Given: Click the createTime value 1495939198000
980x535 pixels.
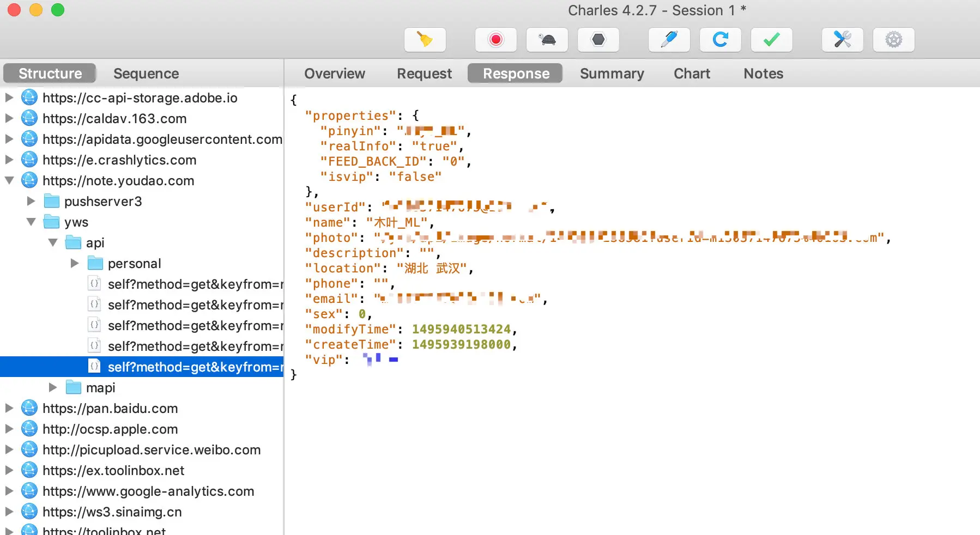Looking at the screenshot, I should coord(461,345).
